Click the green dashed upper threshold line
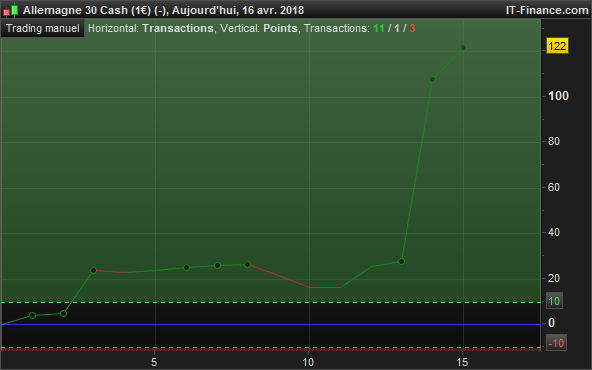The width and height of the screenshot is (592, 370). click(x=271, y=302)
